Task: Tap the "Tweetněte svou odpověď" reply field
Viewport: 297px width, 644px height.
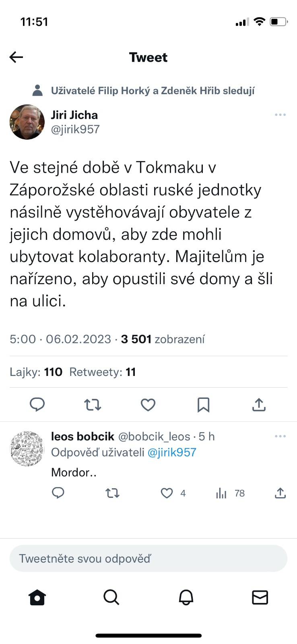Action: pos(148,559)
